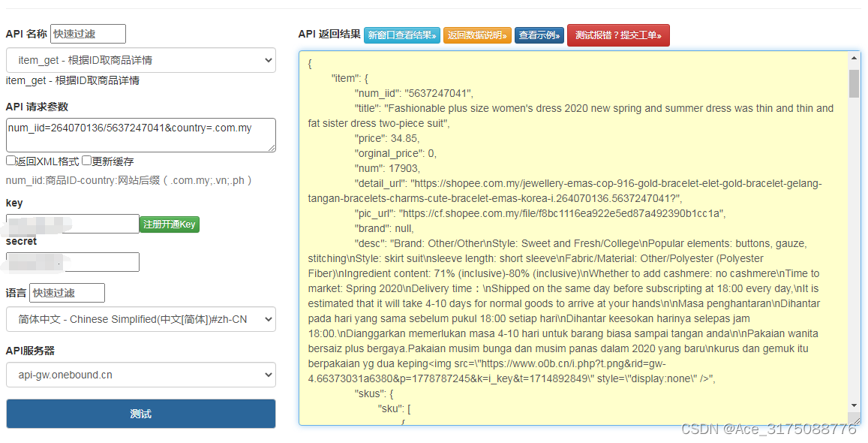
Task: Expand the language dropdown showing 简体中文
Action: point(140,319)
